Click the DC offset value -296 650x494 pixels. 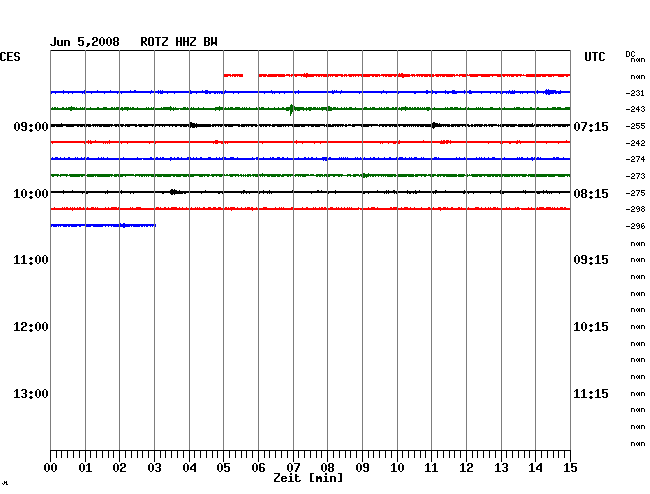635,226
